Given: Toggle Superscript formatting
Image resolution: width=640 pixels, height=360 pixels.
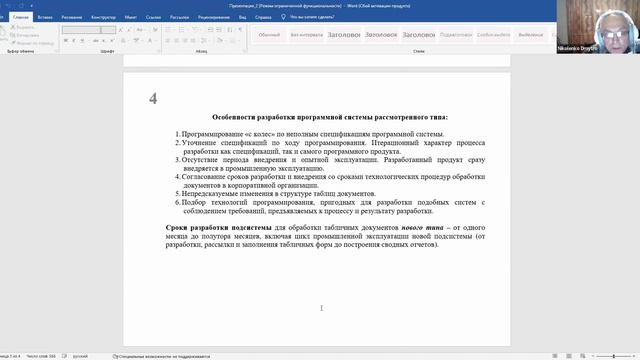Looking at the screenshot, I should coord(112,40).
